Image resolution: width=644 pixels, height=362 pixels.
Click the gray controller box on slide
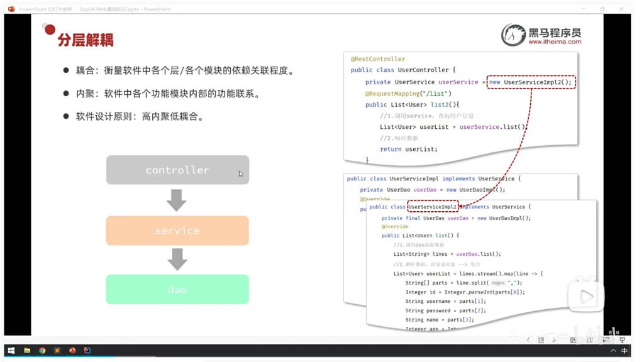[177, 170]
